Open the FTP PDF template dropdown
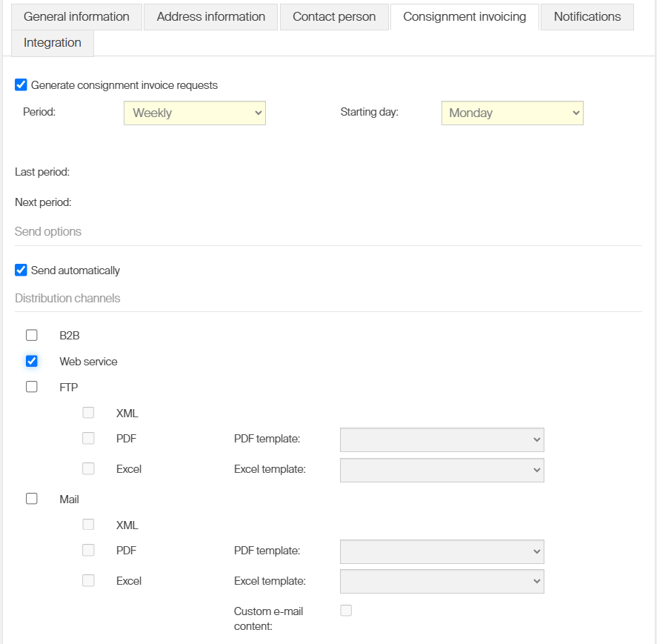Viewport: 657px width, 644px height. pyautogui.click(x=441, y=439)
